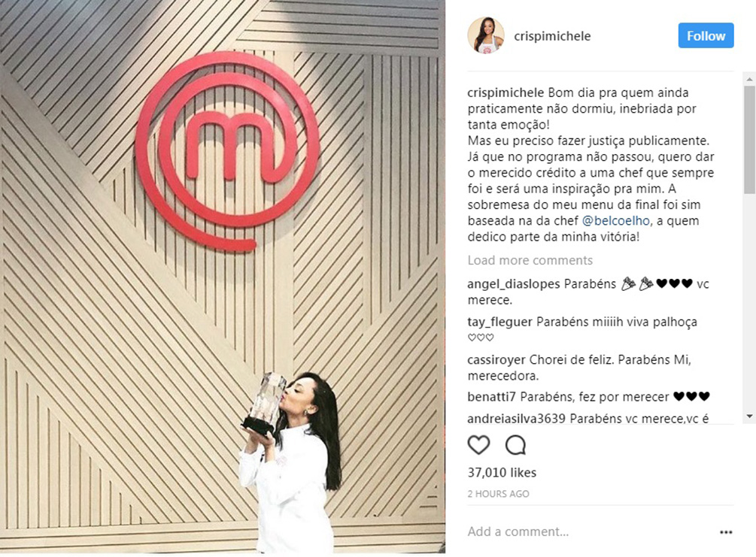Screen dimensions: 756x557
Task: Click the comments scrollbar down arrow
Action: tap(749, 416)
